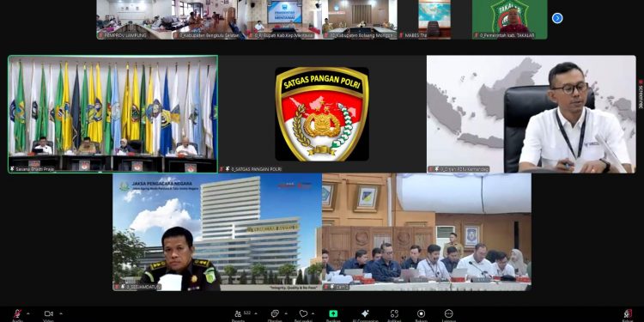Expand the participants options arrow
The image size is (644, 322).
[256, 313]
